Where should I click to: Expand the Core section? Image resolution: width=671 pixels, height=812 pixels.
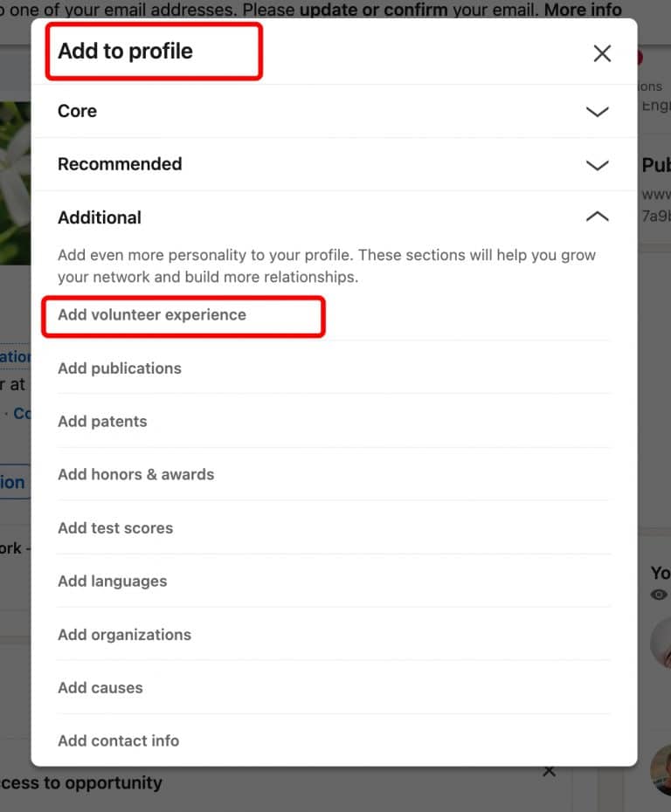click(598, 112)
